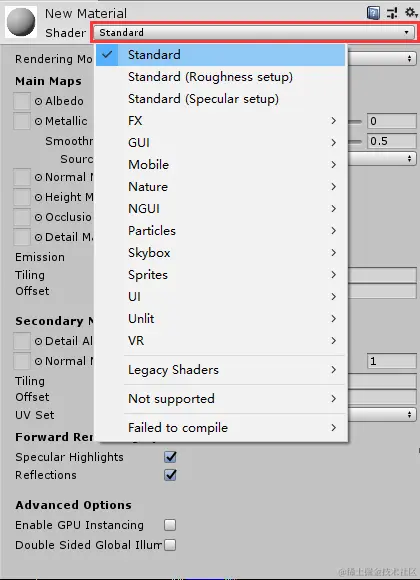The width and height of the screenshot is (420, 580).
Task: Click the material preview sphere thumbnail
Action: [21, 22]
